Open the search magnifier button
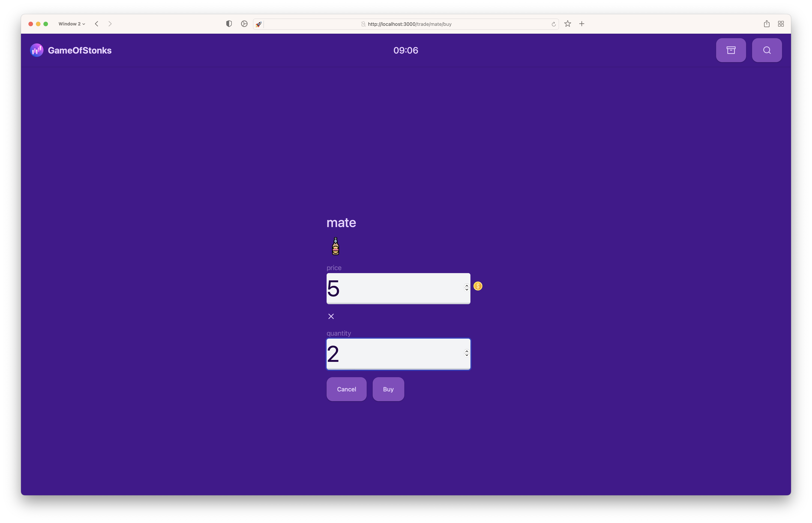 pyautogui.click(x=766, y=50)
